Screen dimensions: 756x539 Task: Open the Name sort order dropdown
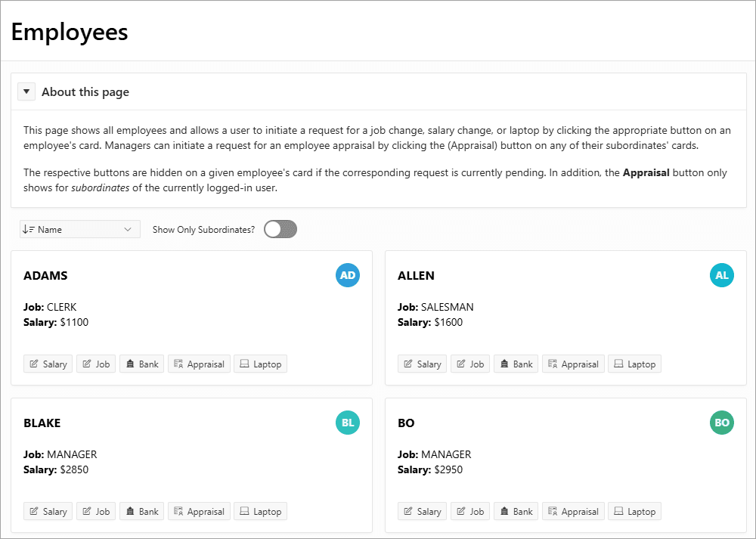pos(79,229)
